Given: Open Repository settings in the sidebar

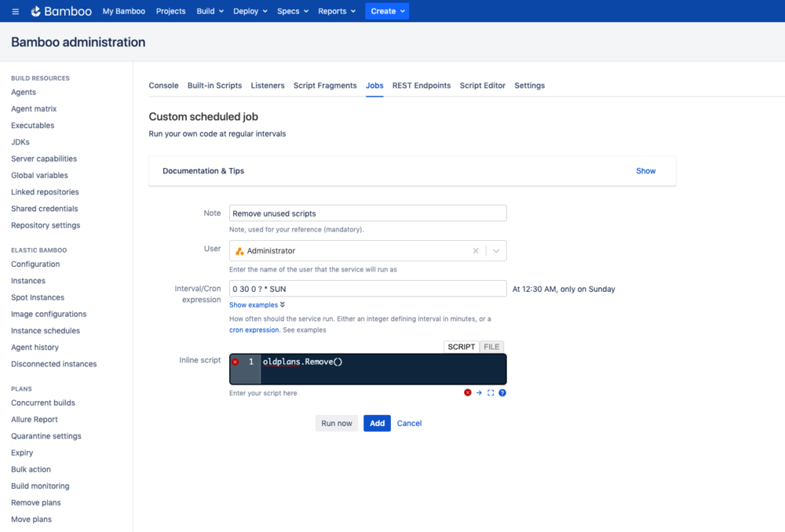Looking at the screenshot, I should tap(46, 225).
